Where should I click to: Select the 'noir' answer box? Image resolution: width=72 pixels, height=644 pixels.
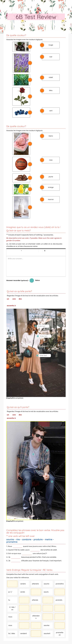click(51, 57)
